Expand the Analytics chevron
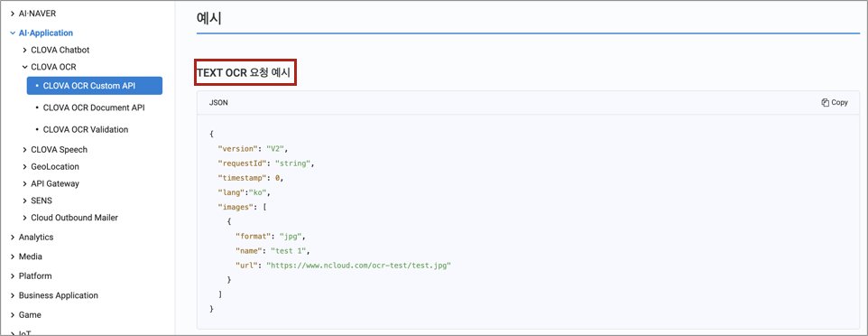Viewport: 868px width, 336px height. [x=12, y=238]
